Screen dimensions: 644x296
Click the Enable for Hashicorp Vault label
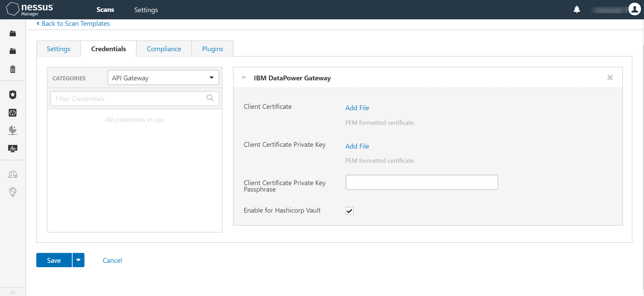click(282, 210)
